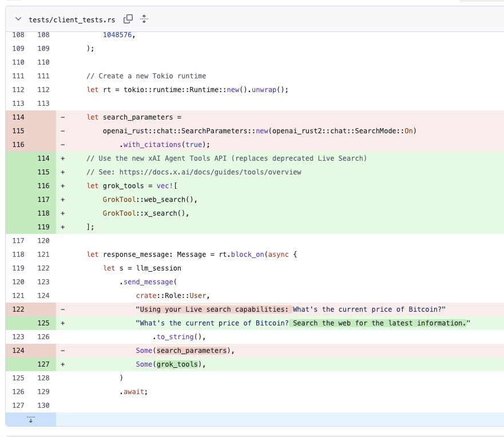The width and height of the screenshot is (504, 437).
Task: Click new line number 125 in gutter
Action: click(43, 323)
